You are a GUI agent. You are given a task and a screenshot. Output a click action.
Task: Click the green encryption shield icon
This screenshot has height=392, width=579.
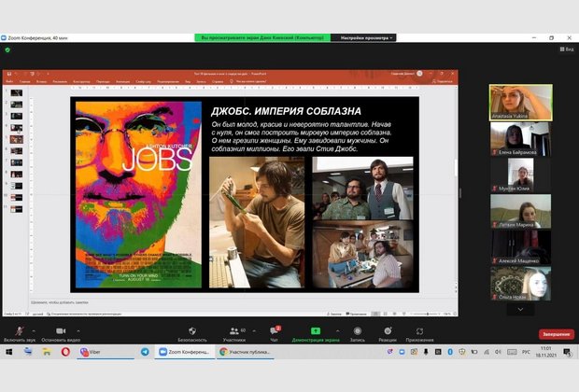click(7, 49)
